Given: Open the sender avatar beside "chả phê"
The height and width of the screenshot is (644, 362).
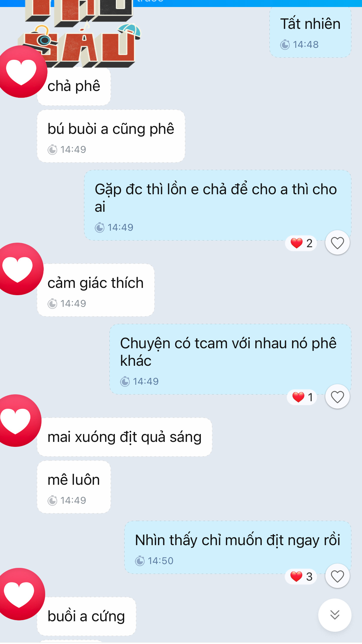Looking at the screenshot, I should [x=21, y=71].
